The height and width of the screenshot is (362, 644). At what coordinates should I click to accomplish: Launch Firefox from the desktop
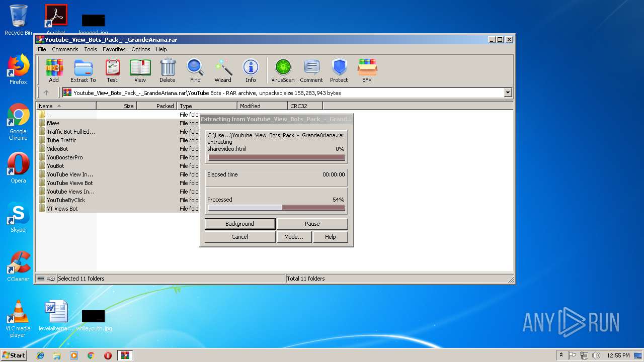point(18,69)
